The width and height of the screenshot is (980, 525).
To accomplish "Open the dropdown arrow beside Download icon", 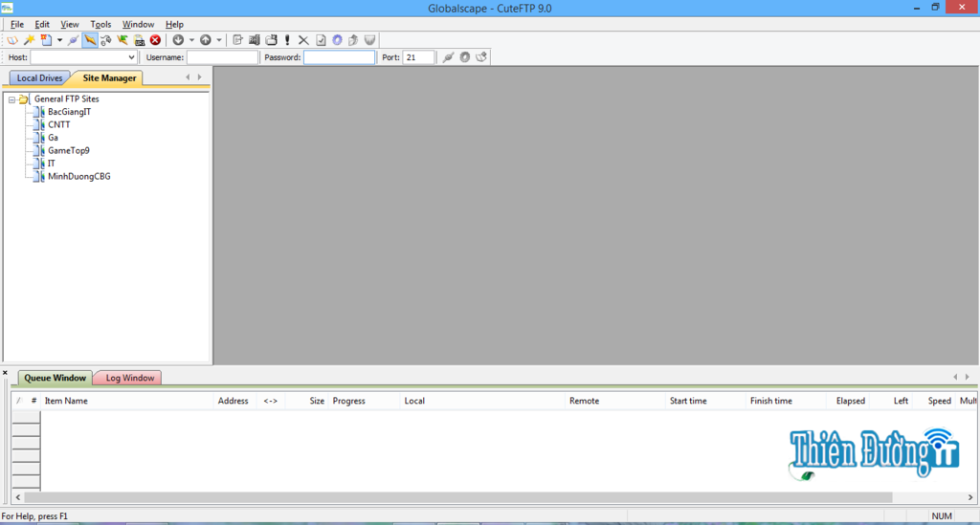I will (191, 40).
